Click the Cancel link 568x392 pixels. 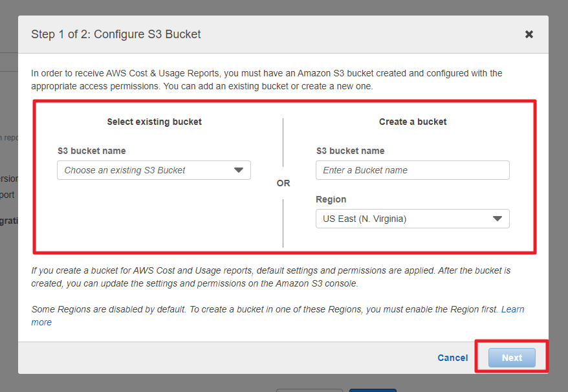click(452, 358)
